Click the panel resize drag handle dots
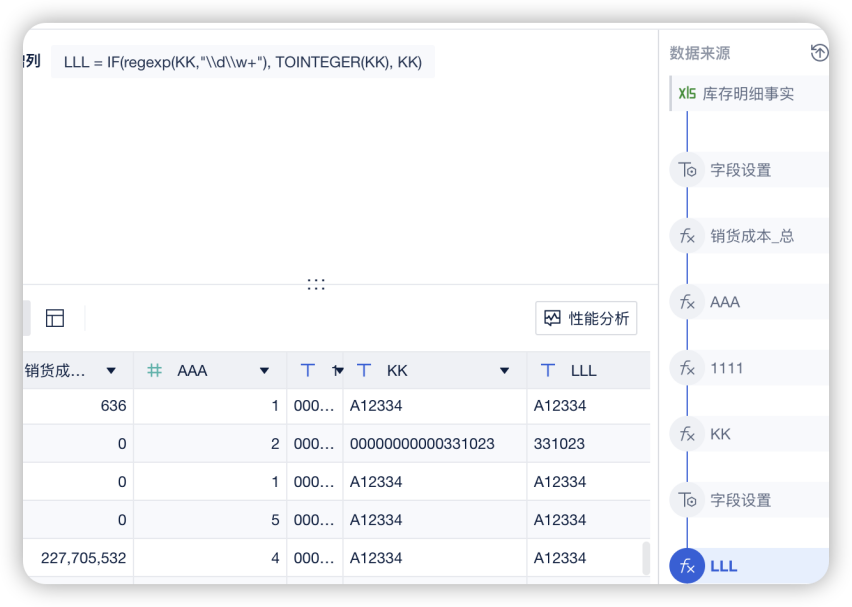Viewport: 852px width, 607px height. pyautogui.click(x=316, y=285)
